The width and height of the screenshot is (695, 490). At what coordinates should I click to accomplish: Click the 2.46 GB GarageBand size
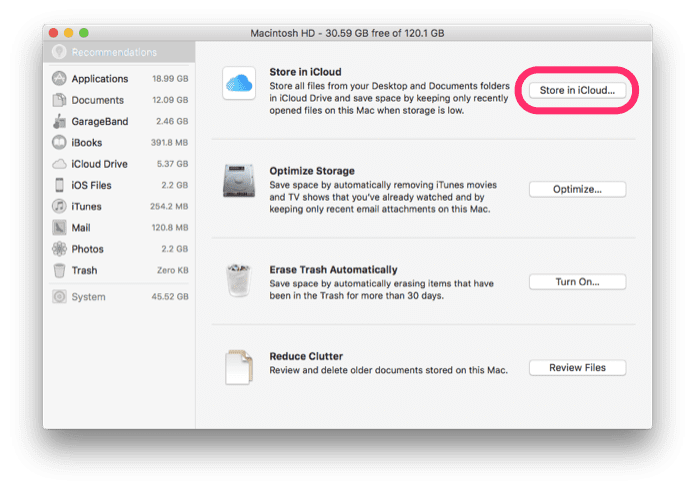pyautogui.click(x=172, y=121)
